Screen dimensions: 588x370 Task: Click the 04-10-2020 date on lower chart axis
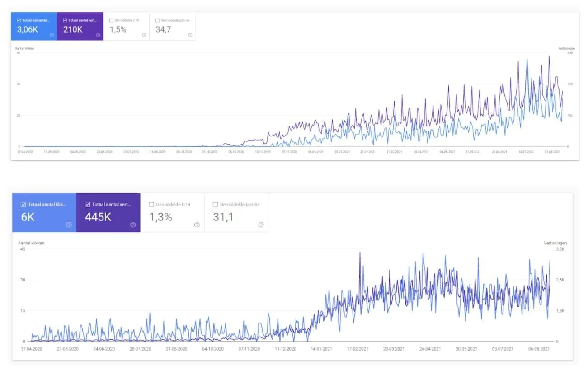[x=212, y=349]
